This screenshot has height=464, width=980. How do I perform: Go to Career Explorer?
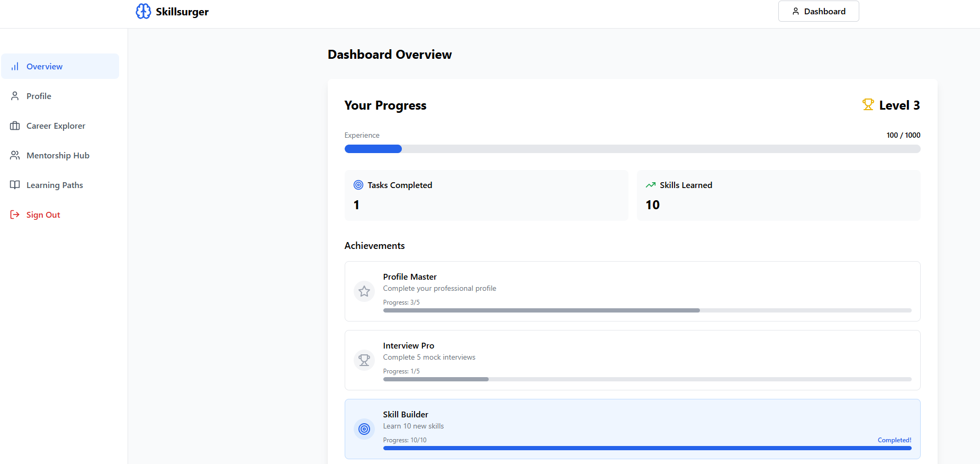[x=60, y=126]
